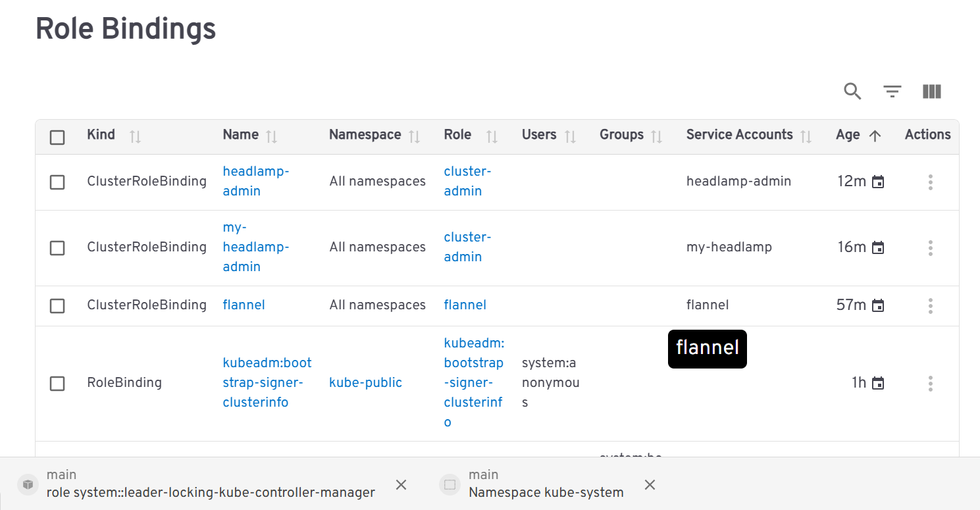This screenshot has width=980, height=510.
Task: Open actions menu for flannel row
Action: 930,306
